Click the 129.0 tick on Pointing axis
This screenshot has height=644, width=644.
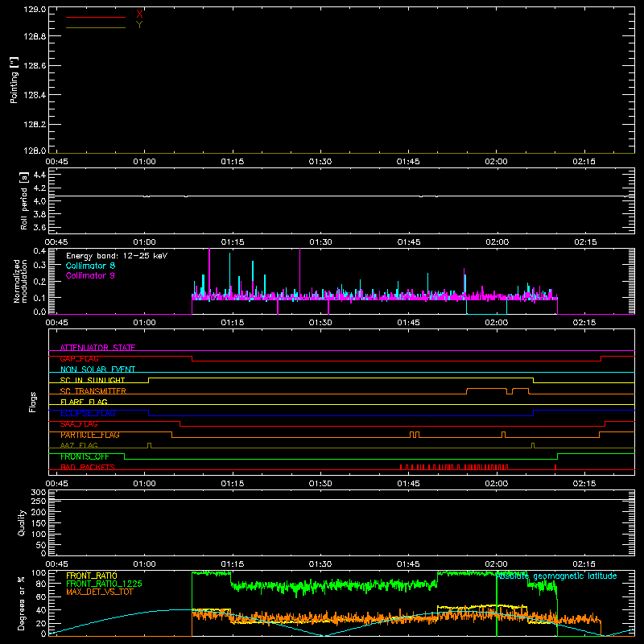point(35,10)
